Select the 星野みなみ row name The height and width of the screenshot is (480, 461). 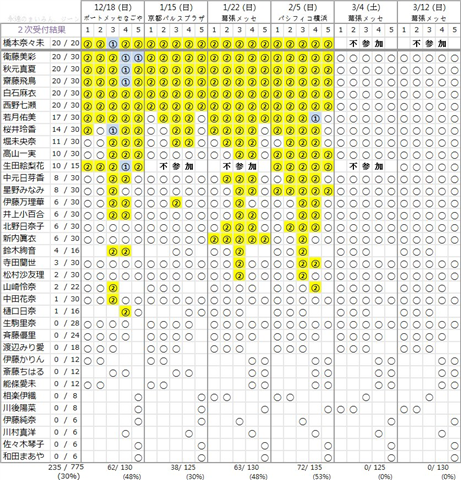click(x=23, y=190)
